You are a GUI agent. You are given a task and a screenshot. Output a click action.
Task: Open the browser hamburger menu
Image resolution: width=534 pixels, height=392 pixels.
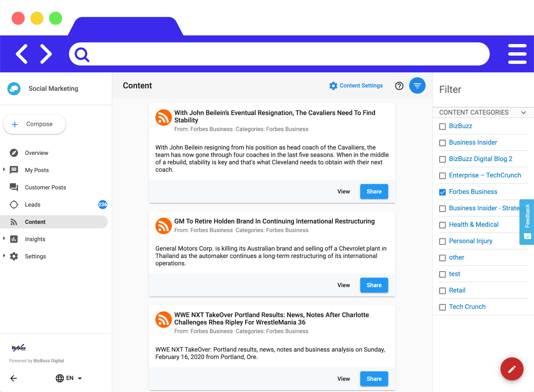point(517,54)
